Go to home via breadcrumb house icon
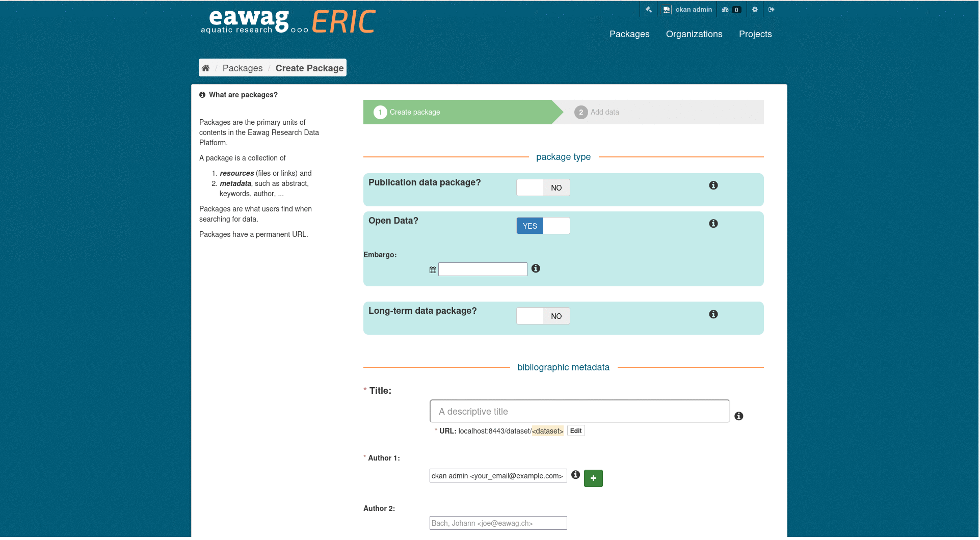 [205, 68]
